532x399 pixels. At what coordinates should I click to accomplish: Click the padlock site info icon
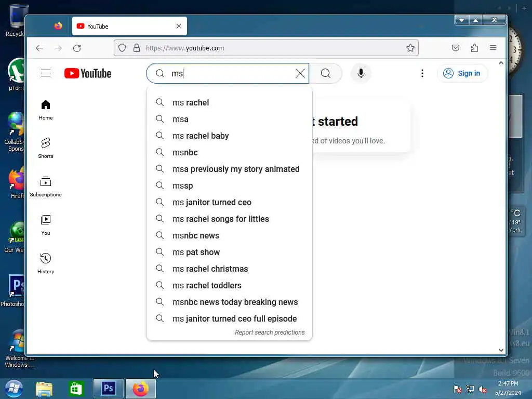tap(137, 48)
